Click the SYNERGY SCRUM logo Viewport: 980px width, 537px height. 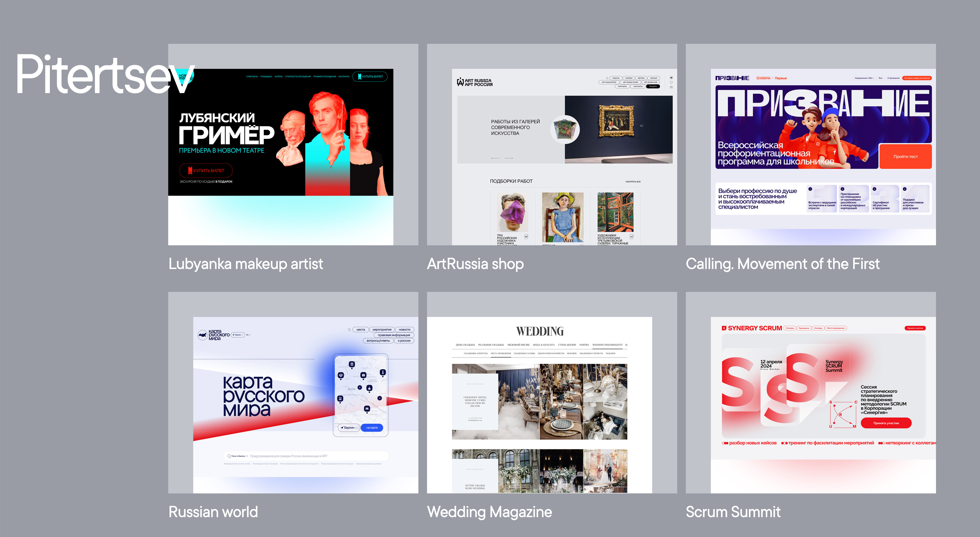[x=751, y=328]
